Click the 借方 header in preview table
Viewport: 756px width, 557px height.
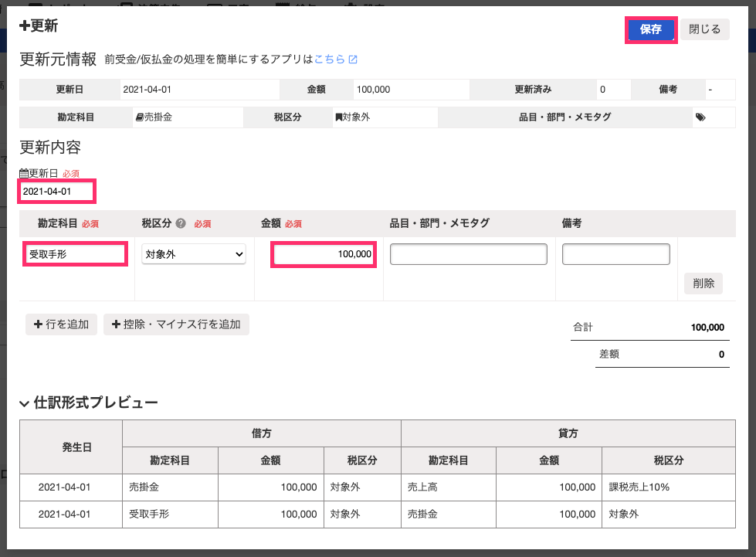[261, 433]
